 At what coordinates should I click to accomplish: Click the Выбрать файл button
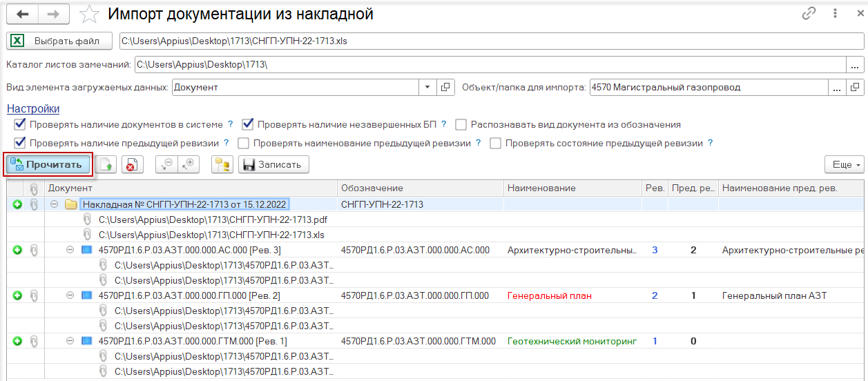[x=59, y=41]
